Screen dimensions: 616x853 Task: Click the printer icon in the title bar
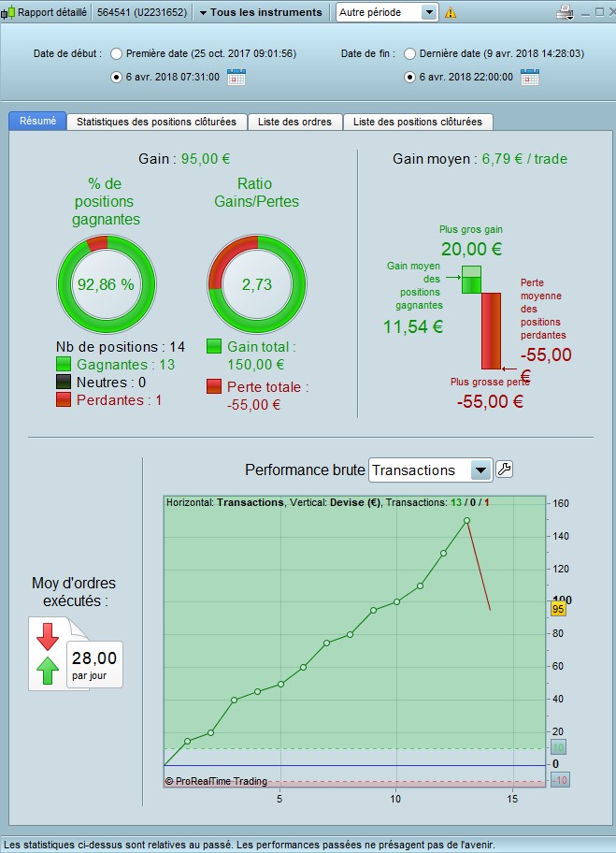pos(565,12)
